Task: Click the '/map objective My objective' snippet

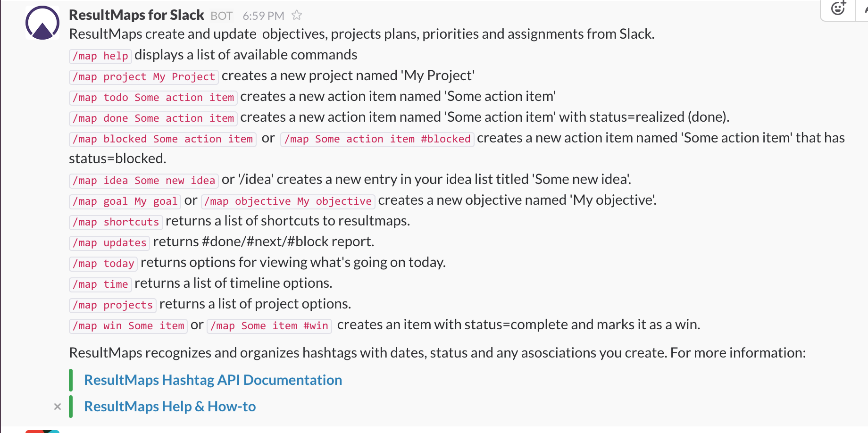Action: click(x=288, y=201)
